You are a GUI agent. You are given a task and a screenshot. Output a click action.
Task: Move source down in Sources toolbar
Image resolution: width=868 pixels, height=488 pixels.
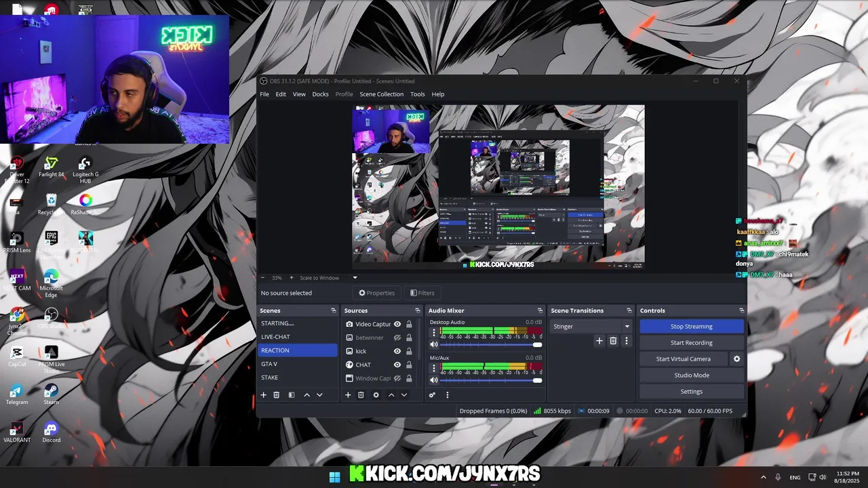pyautogui.click(x=404, y=395)
